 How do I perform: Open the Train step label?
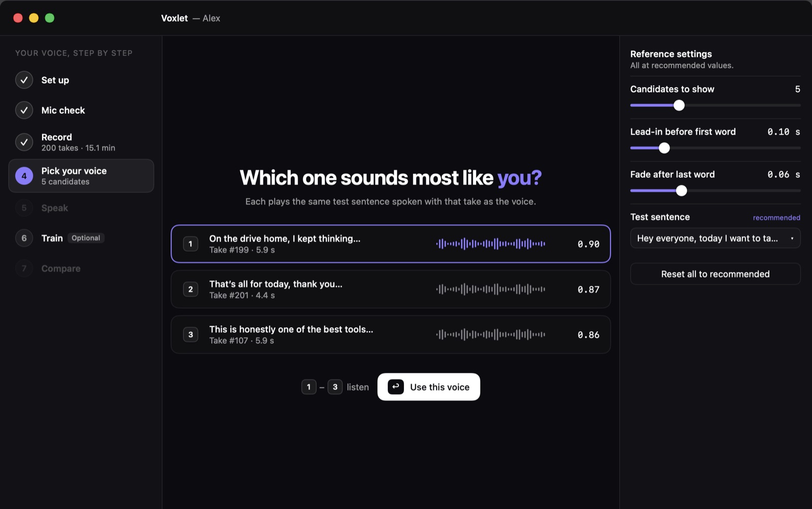coord(52,238)
